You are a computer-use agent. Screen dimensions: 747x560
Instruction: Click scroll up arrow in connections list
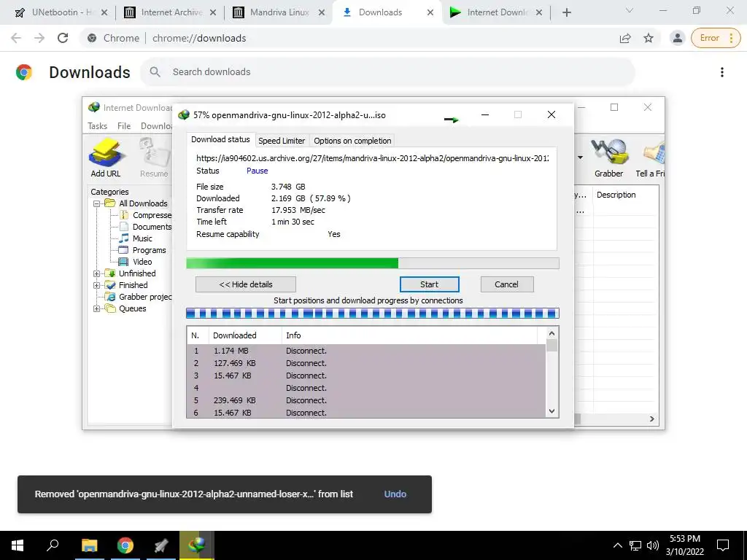coord(551,333)
